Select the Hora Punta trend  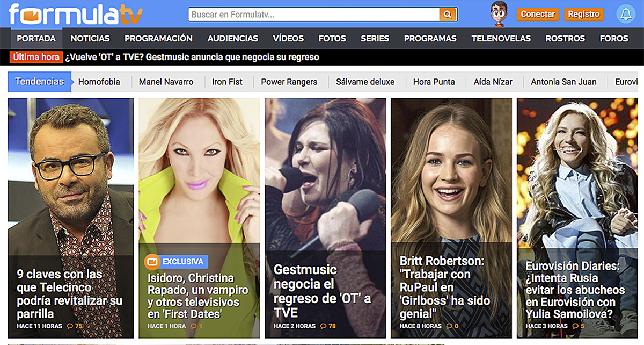click(434, 82)
